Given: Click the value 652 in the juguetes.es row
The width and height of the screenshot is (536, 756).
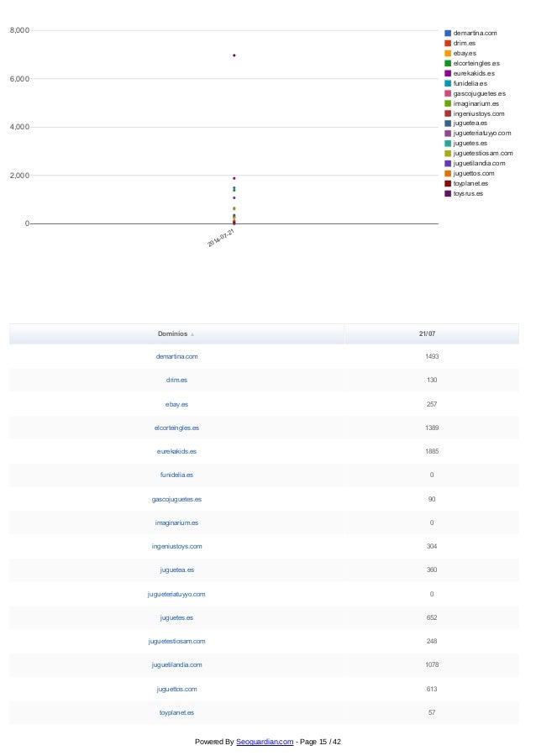Looking at the screenshot, I should pyautogui.click(x=432, y=618).
